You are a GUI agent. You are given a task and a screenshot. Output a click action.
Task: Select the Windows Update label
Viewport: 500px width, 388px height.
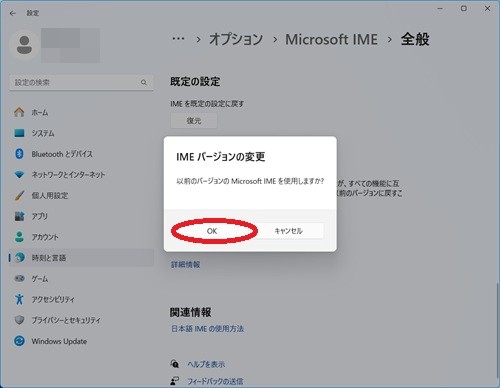pos(59,341)
